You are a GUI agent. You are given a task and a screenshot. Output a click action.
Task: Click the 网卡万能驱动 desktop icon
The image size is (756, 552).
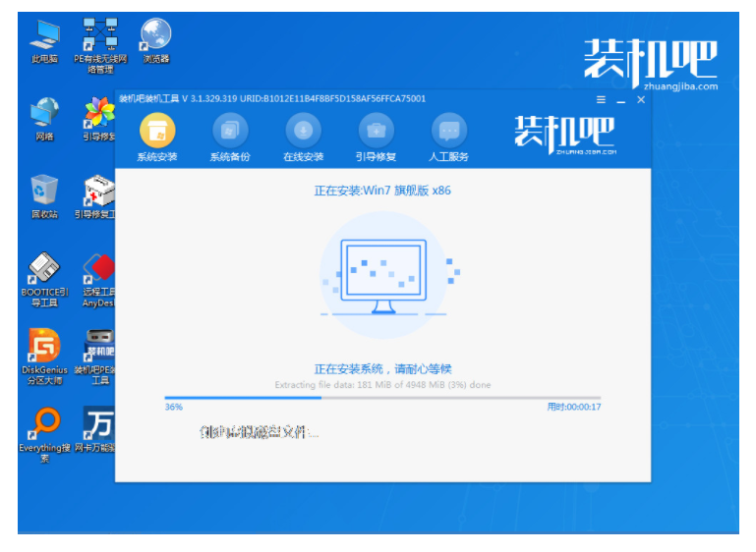coord(98,425)
